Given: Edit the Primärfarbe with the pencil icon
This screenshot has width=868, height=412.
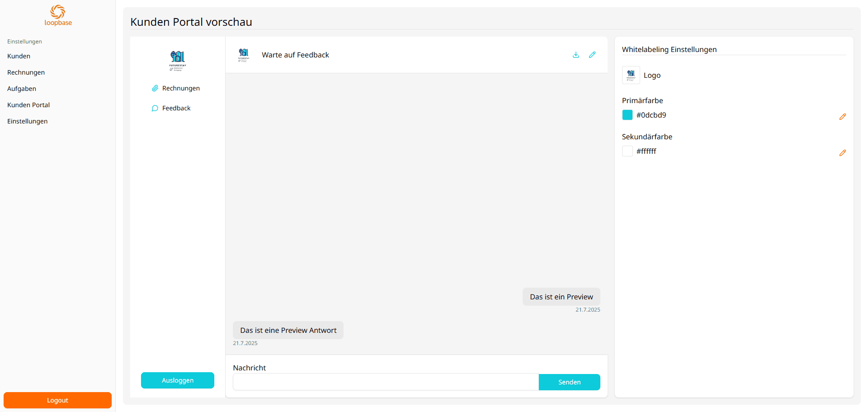Looking at the screenshot, I should click(x=842, y=117).
